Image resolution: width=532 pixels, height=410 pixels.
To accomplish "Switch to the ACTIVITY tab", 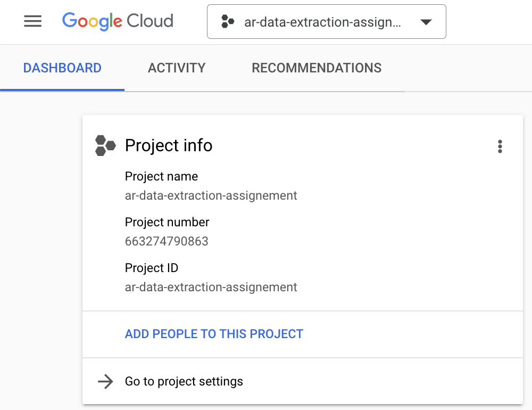I will tap(177, 68).
